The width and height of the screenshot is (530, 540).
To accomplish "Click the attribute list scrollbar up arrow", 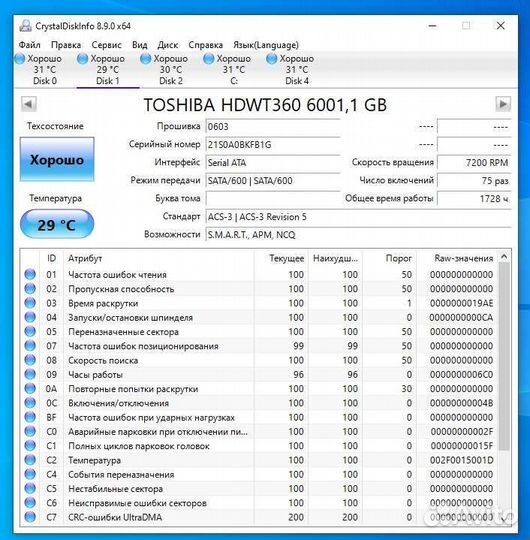I will click(504, 257).
